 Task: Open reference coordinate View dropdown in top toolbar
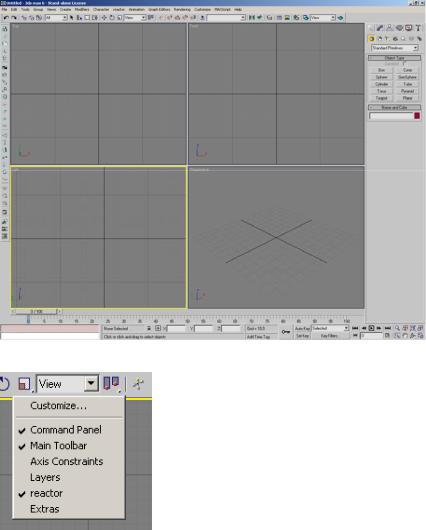[x=135, y=18]
